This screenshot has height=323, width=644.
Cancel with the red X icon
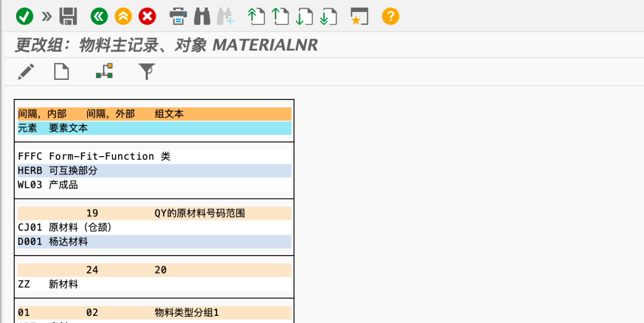147,16
